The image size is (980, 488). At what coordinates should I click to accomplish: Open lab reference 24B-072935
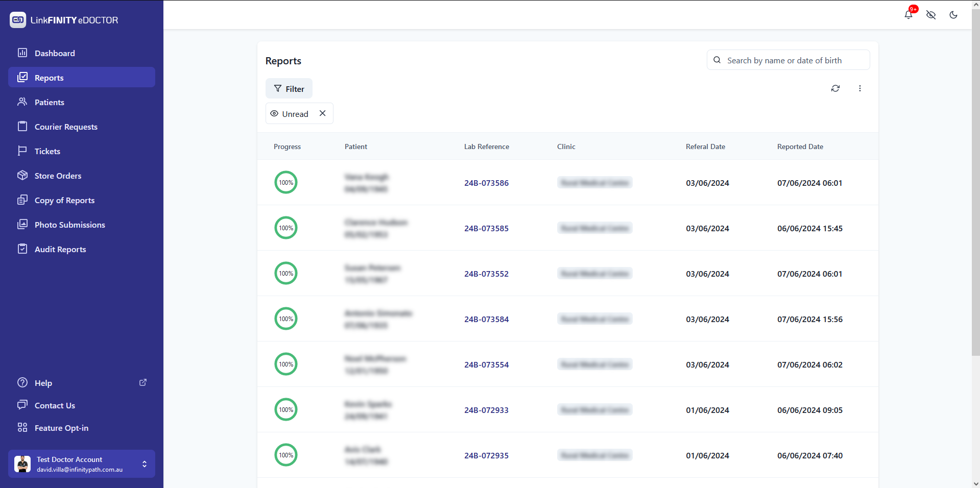(x=486, y=455)
